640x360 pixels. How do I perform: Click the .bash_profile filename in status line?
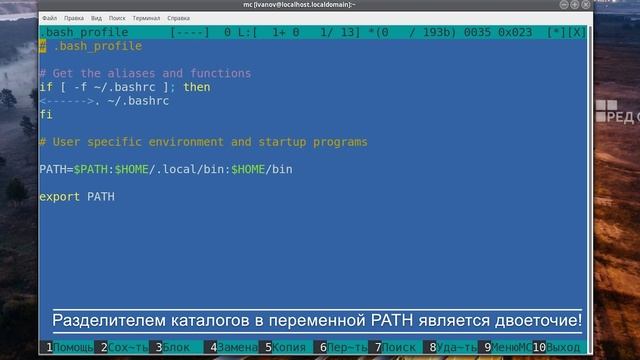pyautogui.click(x=84, y=32)
